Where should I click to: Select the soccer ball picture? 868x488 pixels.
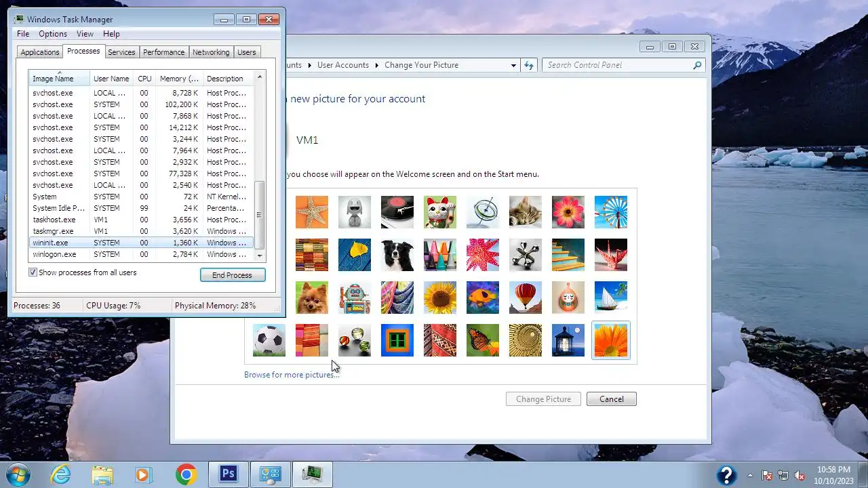coord(269,340)
